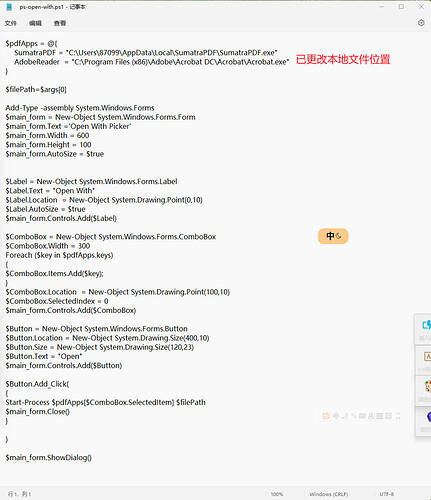This screenshot has height=500, width=431.
Task: Maximize the Notepad window
Action: tap(401, 7)
